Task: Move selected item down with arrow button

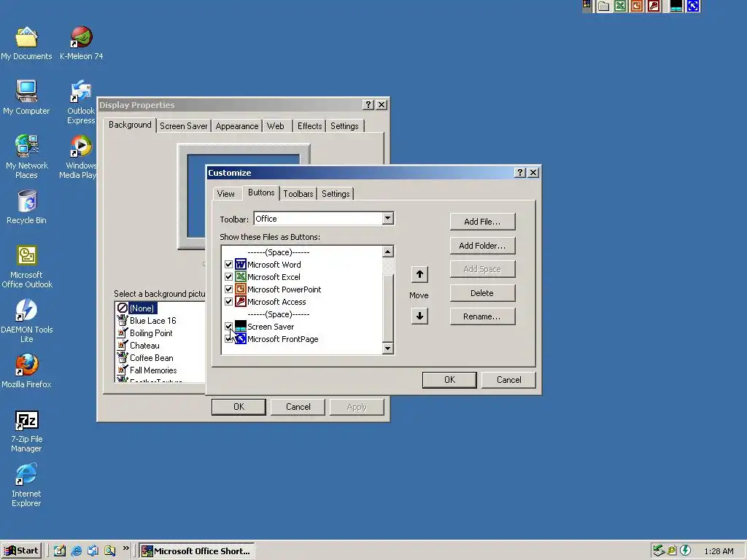Action: pos(419,316)
